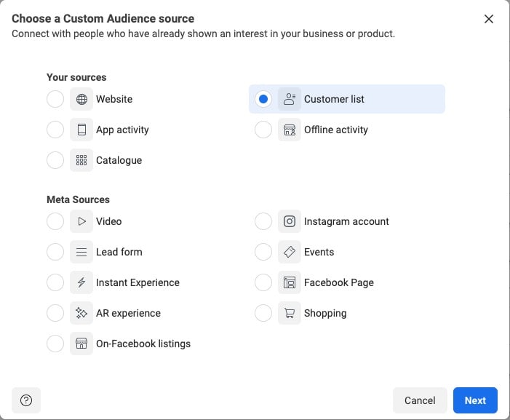Click the Instagram logo icon

pos(290,221)
